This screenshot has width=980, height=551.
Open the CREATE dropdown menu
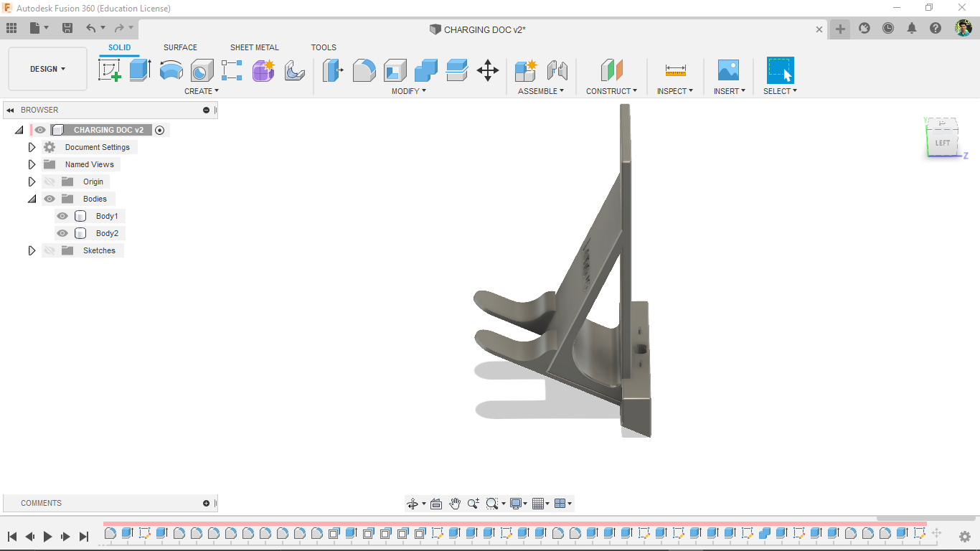click(202, 91)
